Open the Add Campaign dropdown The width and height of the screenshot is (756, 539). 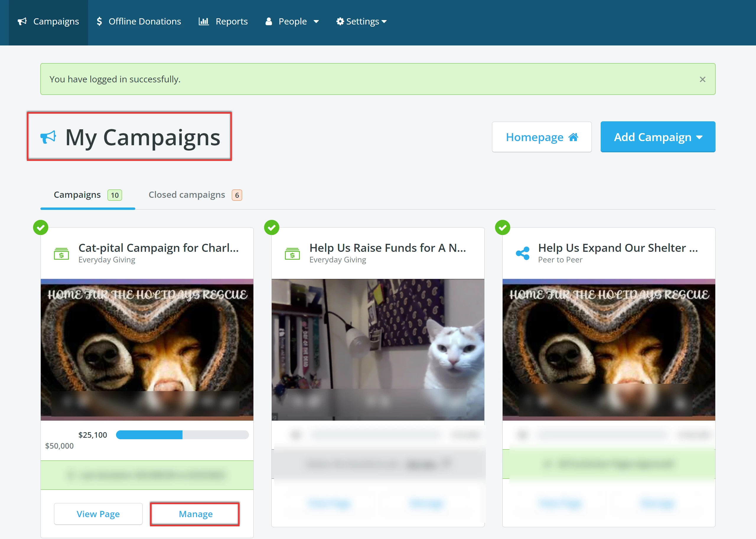coord(657,137)
